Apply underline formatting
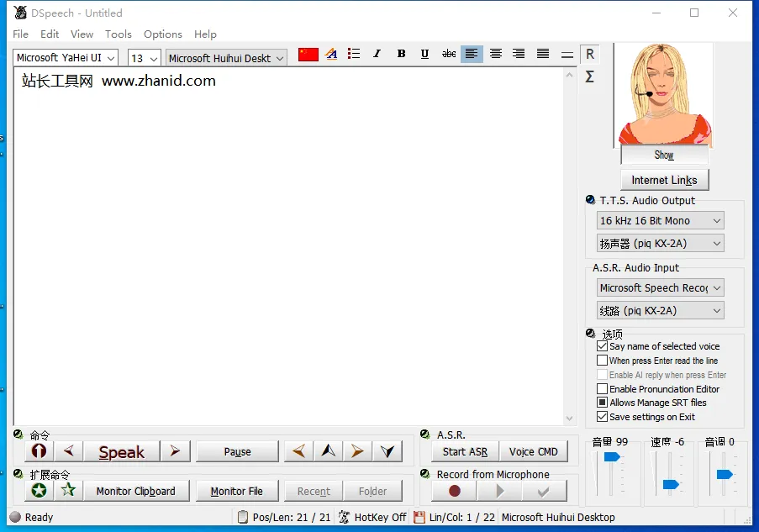Image resolution: width=759 pixels, height=532 pixels. tap(424, 54)
